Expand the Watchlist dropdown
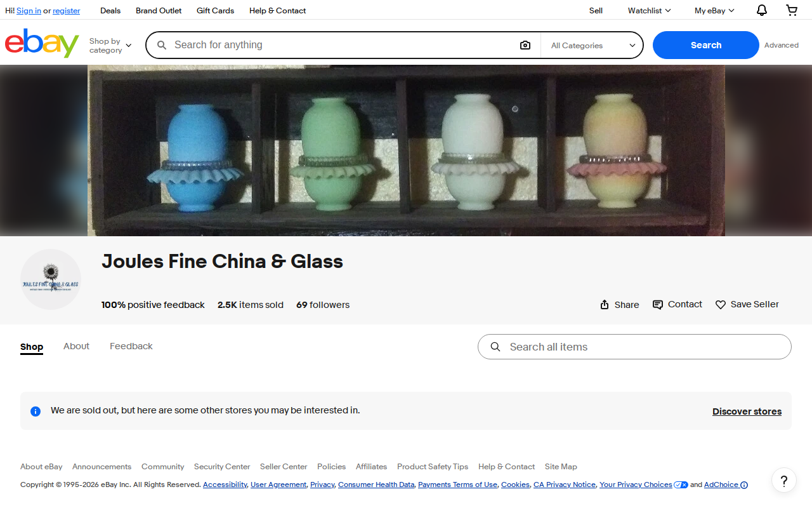Screen dimensions: 812x508 (650, 11)
